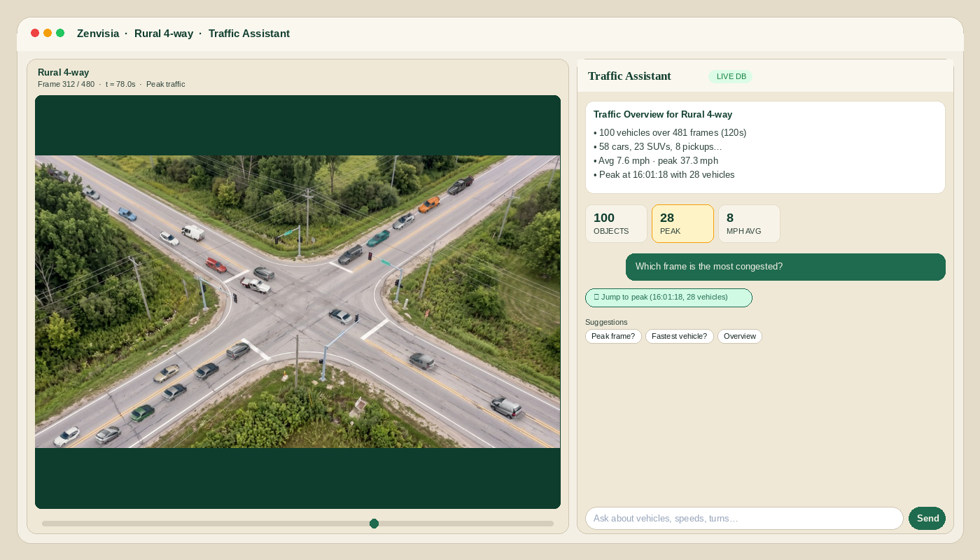Click the Send button
The width and height of the screenshot is (980, 560).
[x=927, y=519]
